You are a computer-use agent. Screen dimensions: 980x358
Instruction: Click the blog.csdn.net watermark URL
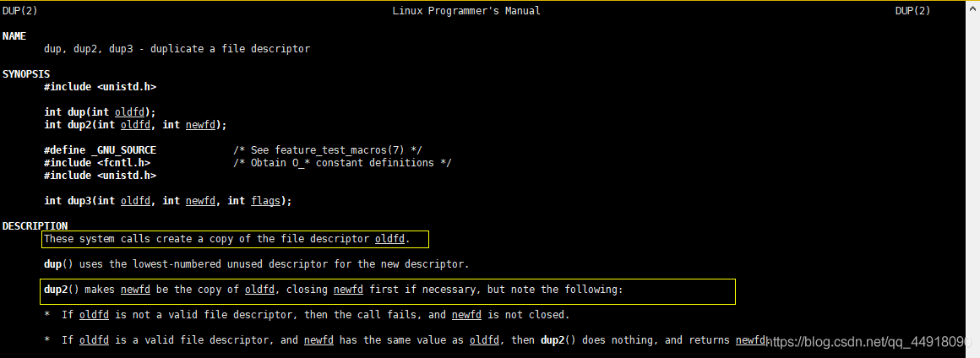pos(868,342)
